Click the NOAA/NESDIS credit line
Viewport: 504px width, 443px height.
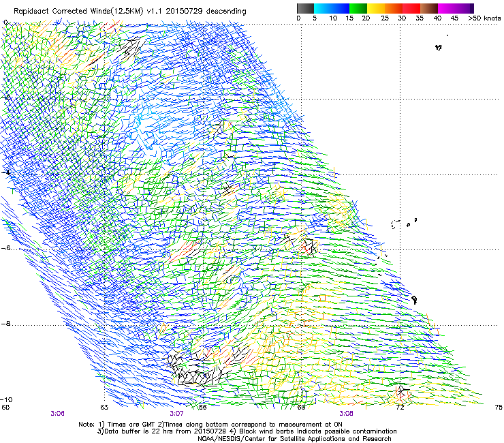tap(294, 439)
